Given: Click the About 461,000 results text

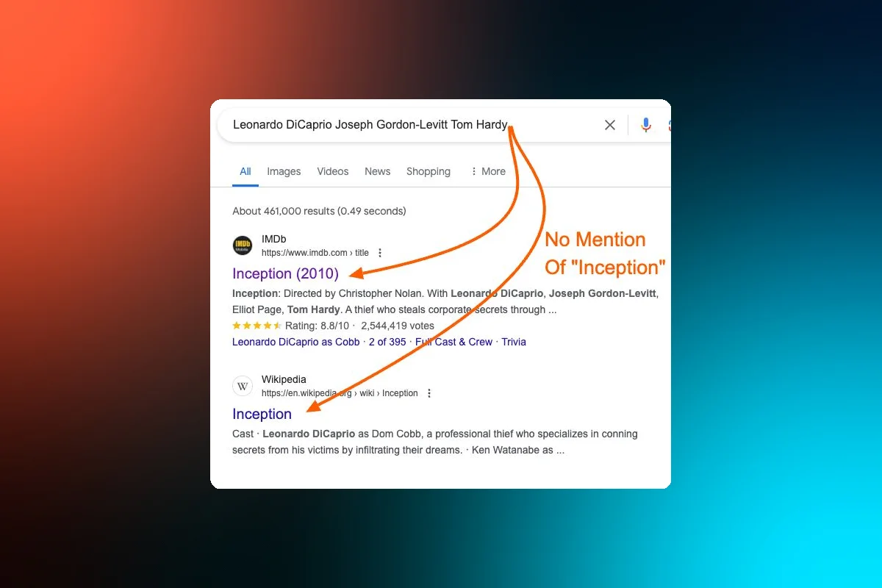Looking at the screenshot, I should (x=319, y=211).
